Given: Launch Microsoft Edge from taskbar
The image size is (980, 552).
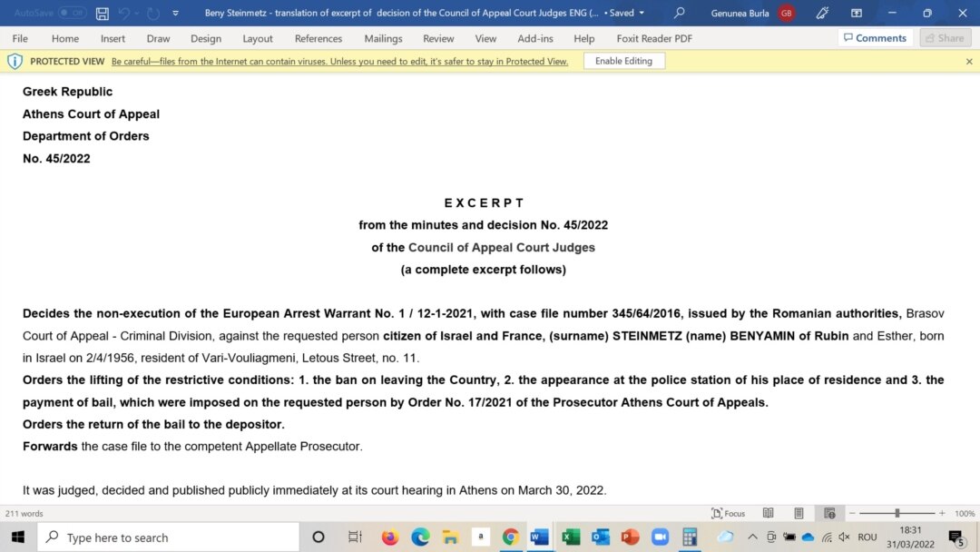Looking at the screenshot, I should [x=420, y=537].
